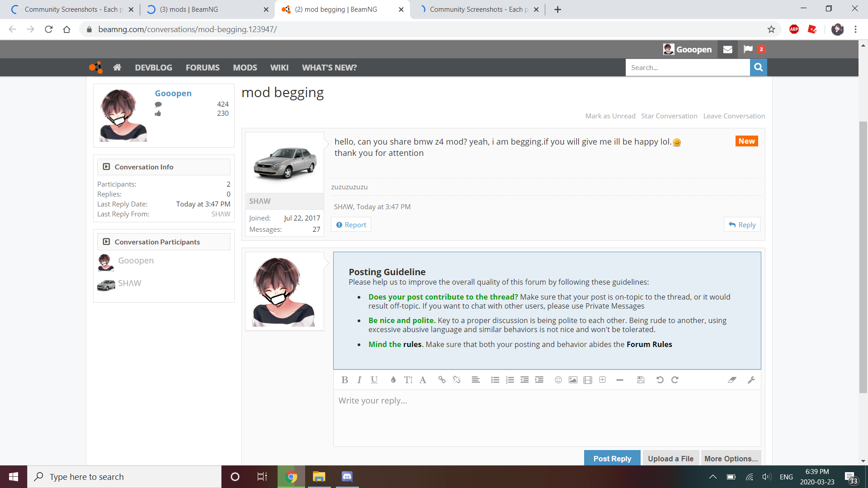Open the MODS menu item
Screen dimensions: 868x488
(x=245, y=67)
